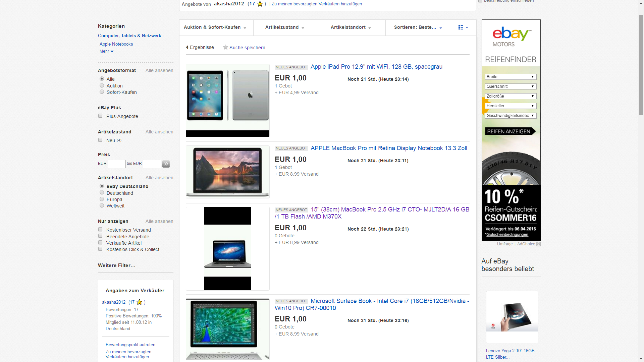Viewport: 644px width, 362px height.
Task: Expand Weitere Filter options
Action: click(x=117, y=265)
